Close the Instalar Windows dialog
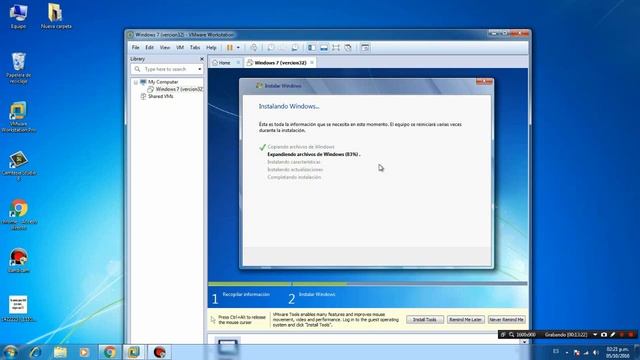 pyautogui.click(x=484, y=82)
